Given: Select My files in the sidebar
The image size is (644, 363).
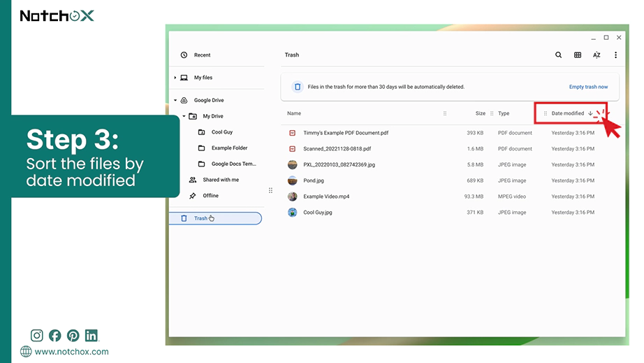Looking at the screenshot, I should pos(203,78).
